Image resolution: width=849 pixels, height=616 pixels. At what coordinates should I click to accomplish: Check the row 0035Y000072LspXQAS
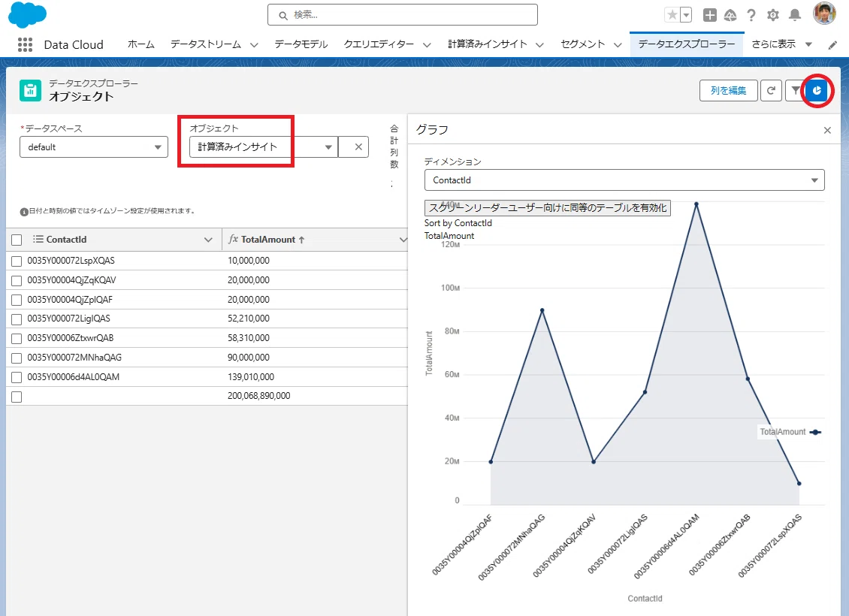click(17, 261)
